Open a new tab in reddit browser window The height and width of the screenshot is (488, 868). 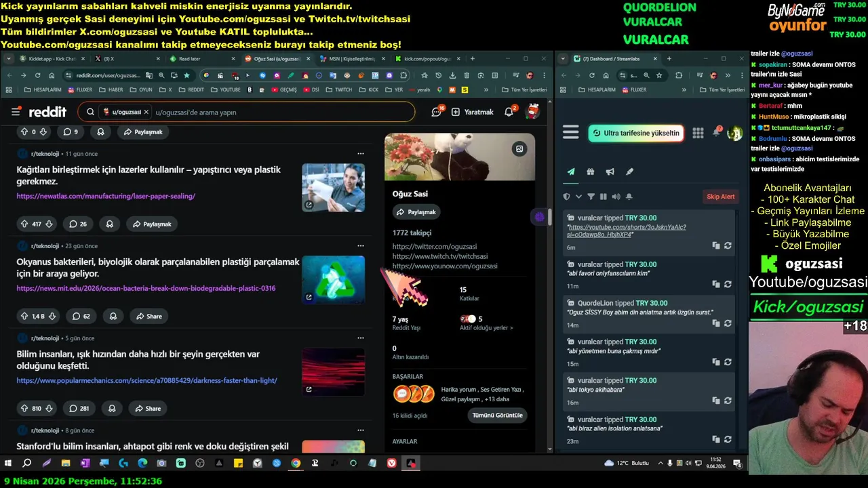[473, 59]
